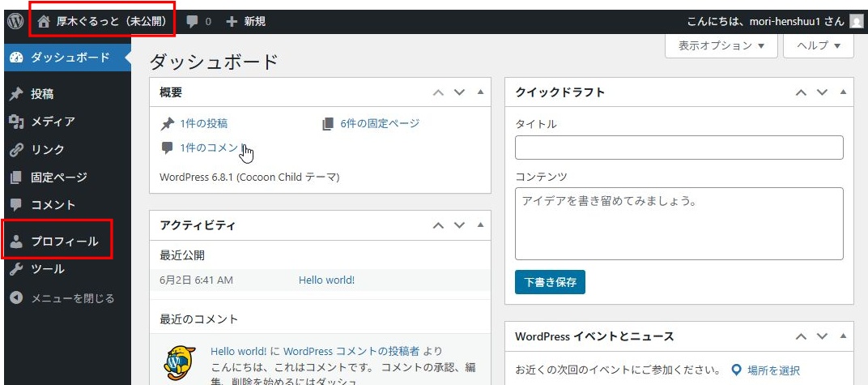The height and width of the screenshot is (385, 868).
Task: Open the comments bubble icon in admin bar
Action: pyautogui.click(x=192, y=22)
